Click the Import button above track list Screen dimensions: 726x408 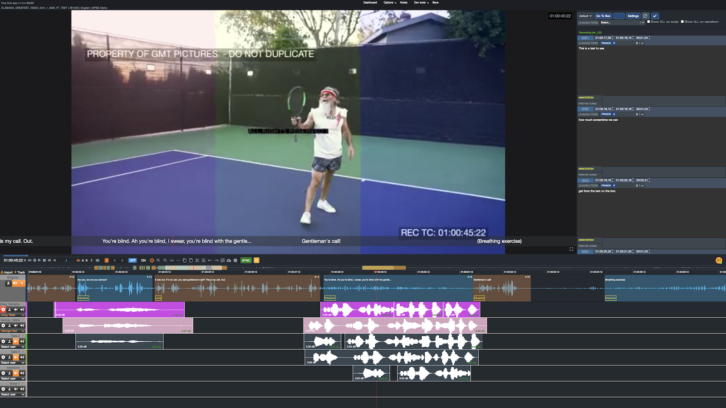(x=7, y=272)
